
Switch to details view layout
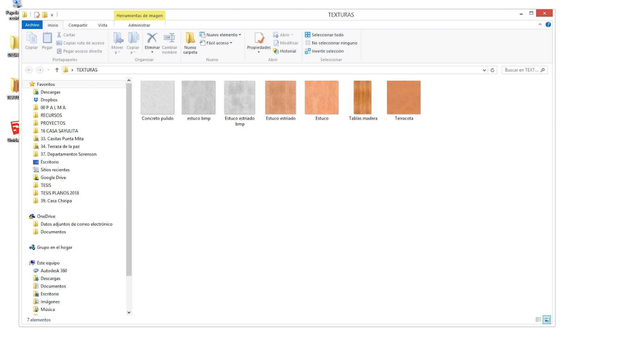[x=538, y=320]
